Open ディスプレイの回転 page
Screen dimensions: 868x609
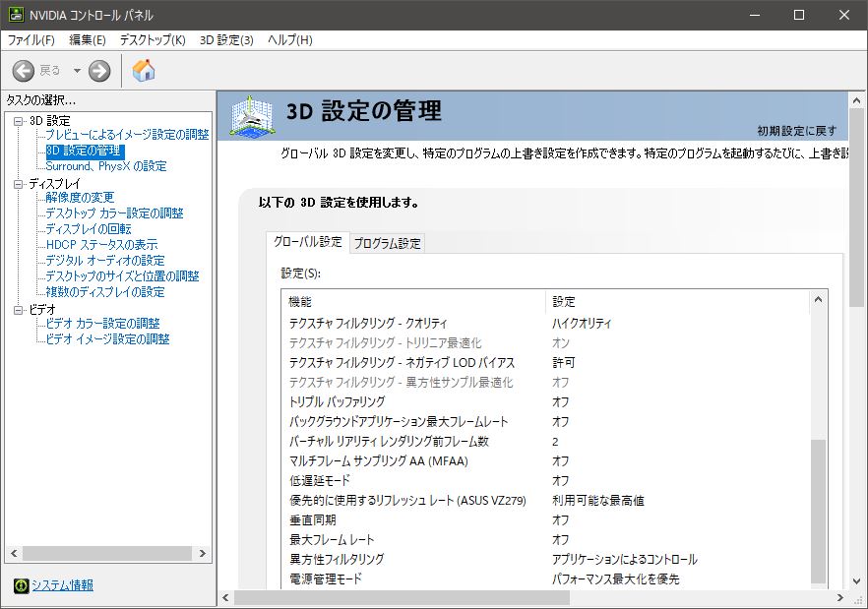pyautogui.click(x=89, y=229)
